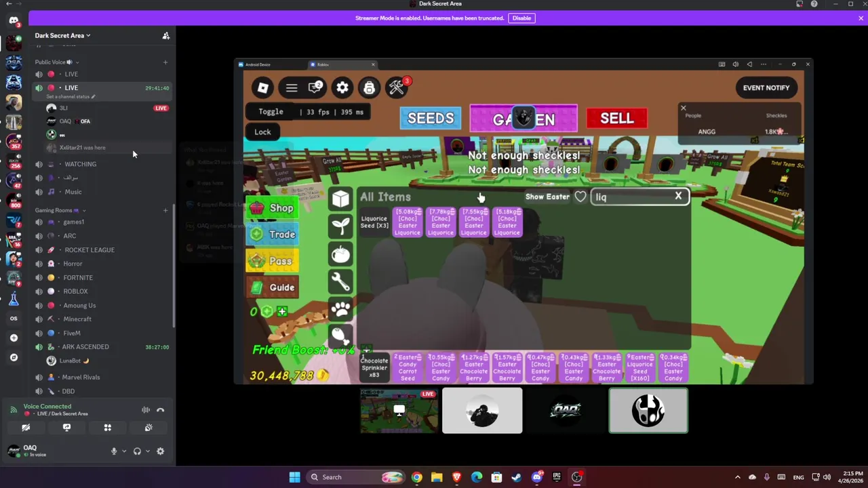Close the People Sheckles leaderboard panel
Viewport: 868px width, 488px height.
683,108
